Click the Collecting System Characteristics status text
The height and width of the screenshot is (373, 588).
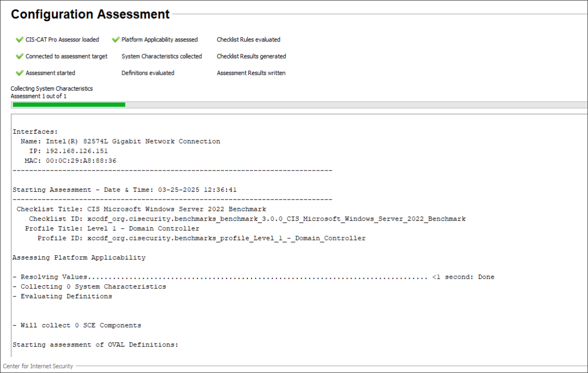[x=51, y=89]
